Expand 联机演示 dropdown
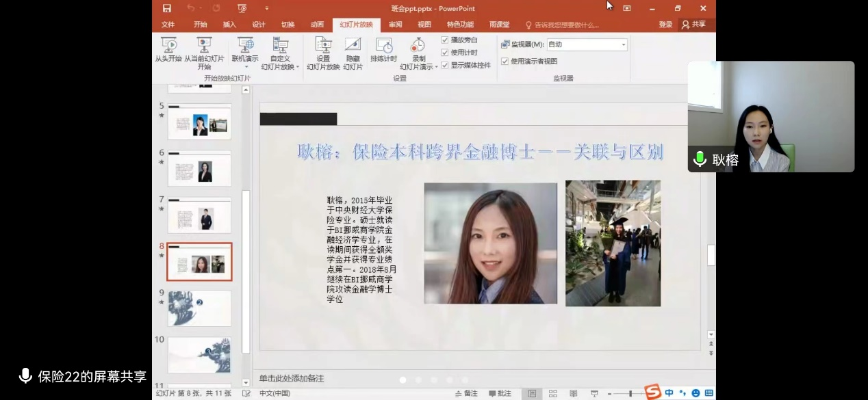Screen dimensions: 868x400 (x=244, y=50)
